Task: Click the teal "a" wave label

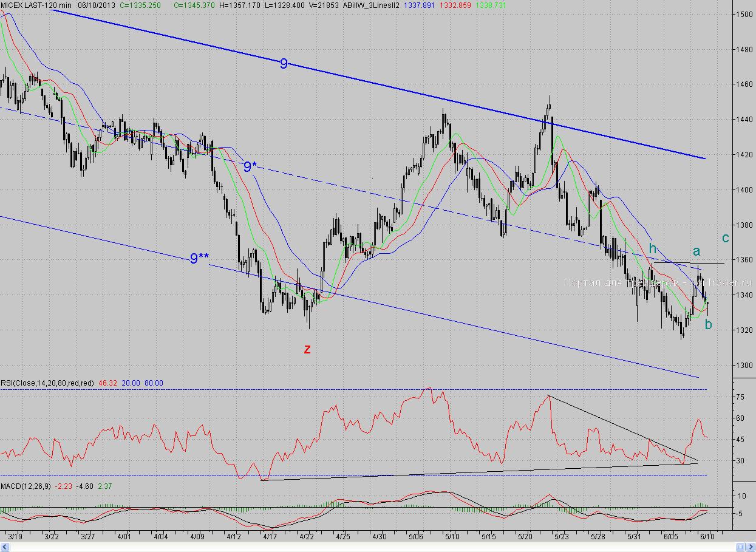Action: (x=696, y=250)
